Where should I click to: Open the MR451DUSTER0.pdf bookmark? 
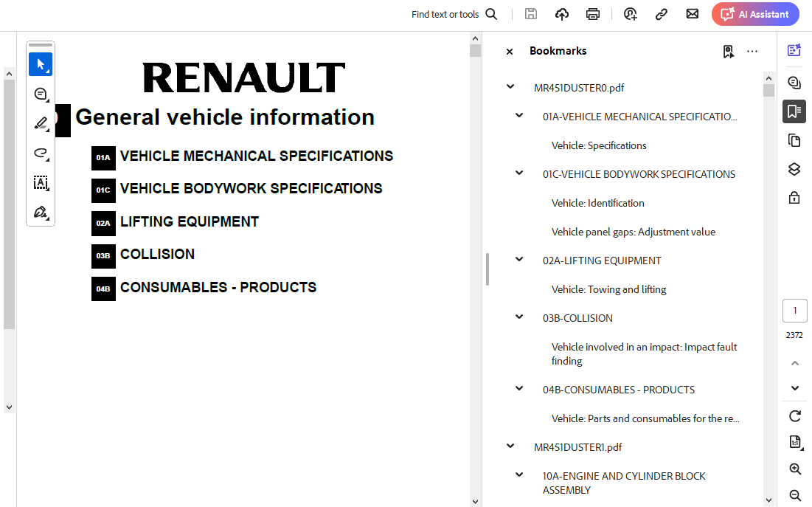[x=579, y=88]
